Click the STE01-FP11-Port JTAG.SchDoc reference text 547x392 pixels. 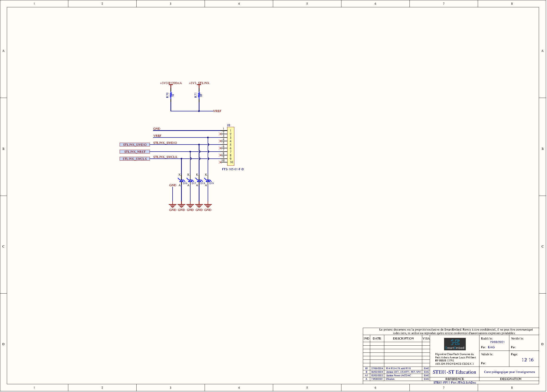point(455,382)
